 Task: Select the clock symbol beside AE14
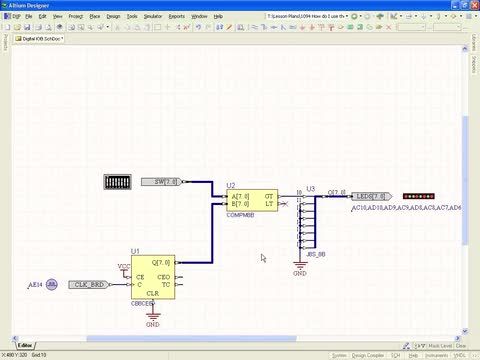pos(52,285)
